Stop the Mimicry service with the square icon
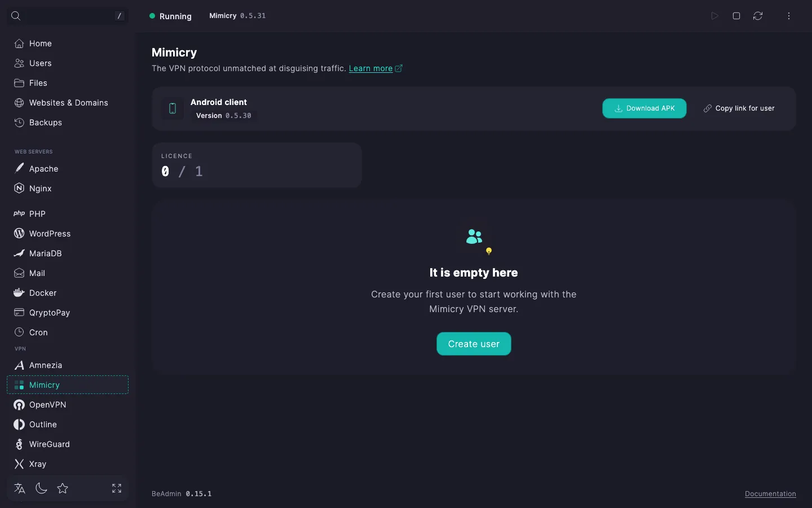Viewport: 812px width, 508px height. click(x=736, y=16)
